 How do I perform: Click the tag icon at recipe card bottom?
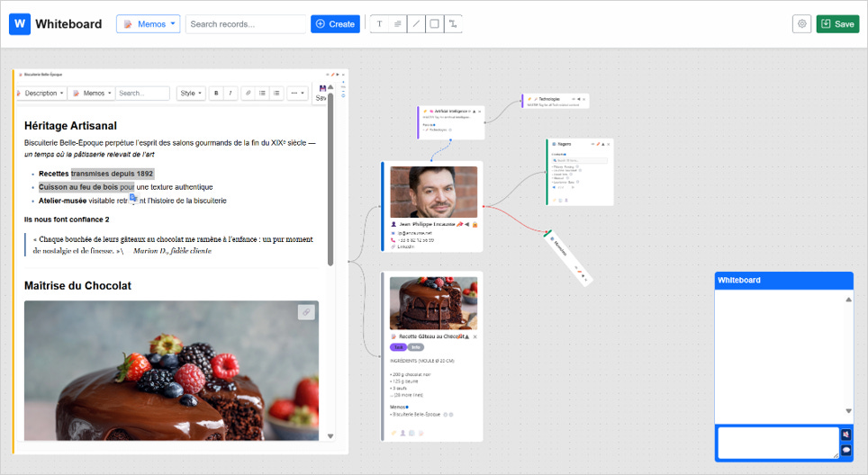click(394, 433)
